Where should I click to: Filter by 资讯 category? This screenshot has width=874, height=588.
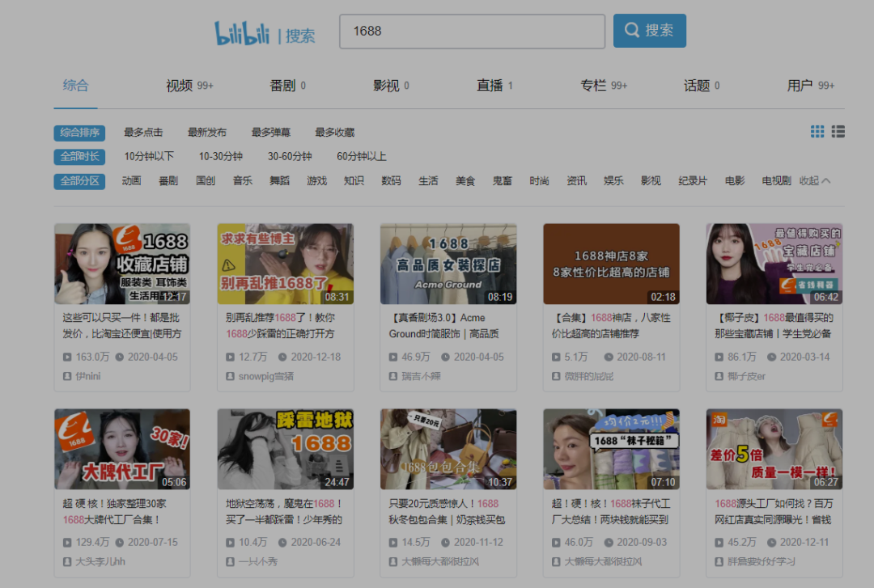[x=576, y=181]
